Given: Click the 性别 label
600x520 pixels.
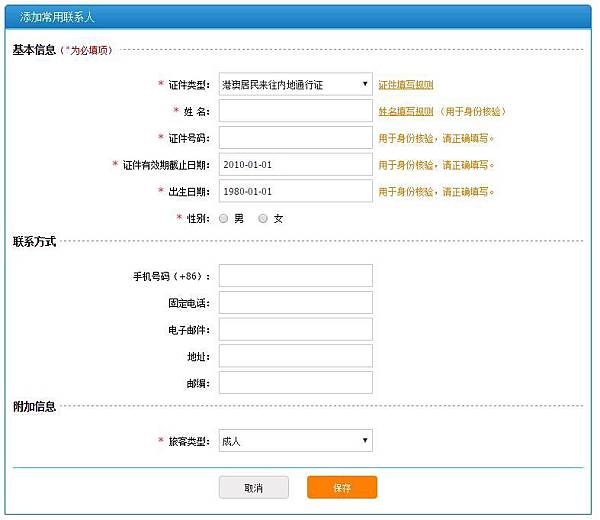Looking at the screenshot, I should click(198, 219).
